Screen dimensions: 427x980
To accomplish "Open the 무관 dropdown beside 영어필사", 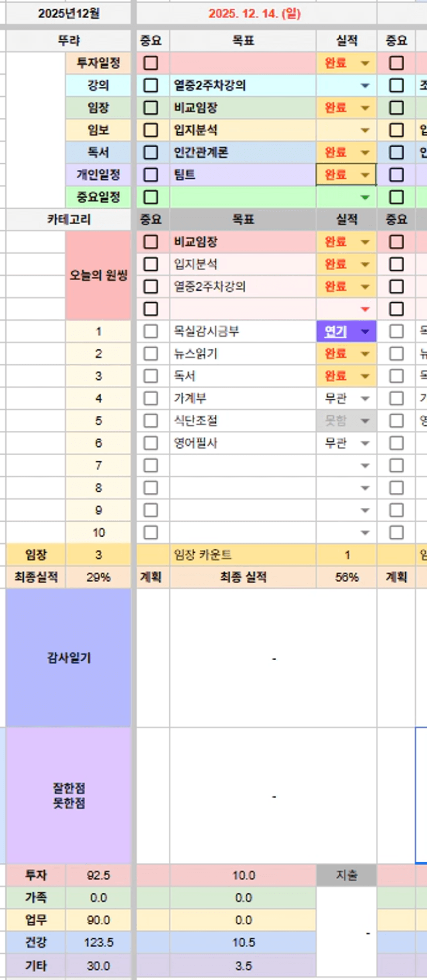I will click(x=365, y=443).
